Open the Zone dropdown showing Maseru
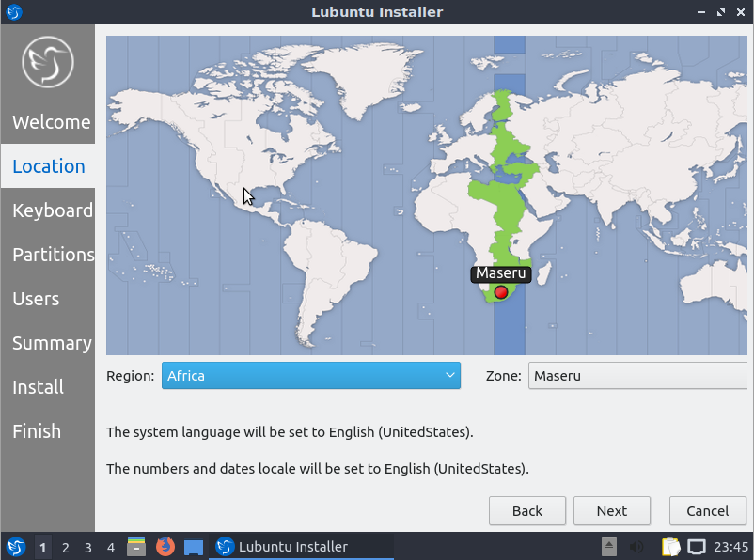Image resolution: width=754 pixels, height=560 pixels. 637,376
